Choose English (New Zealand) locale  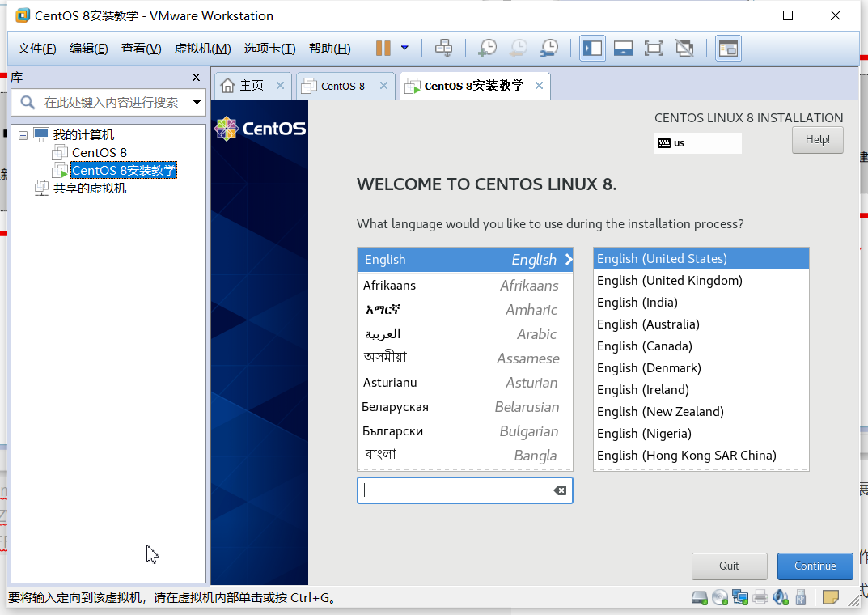(x=701, y=412)
